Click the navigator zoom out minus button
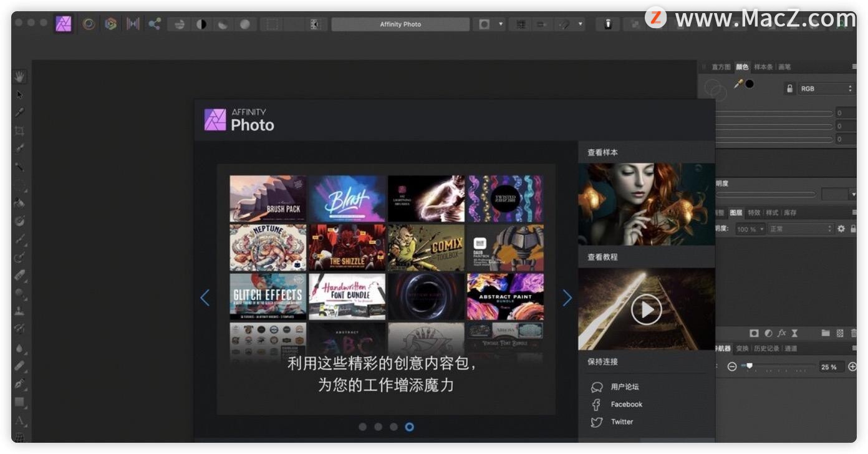This screenshot has width=868, height=454. tap(732, 367)
